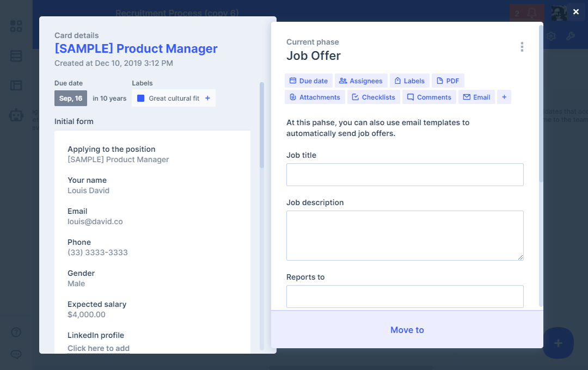The width and height of the screenshot is (588, 370).
Task: Click into the Job description text area
Action: click(405, 235)
